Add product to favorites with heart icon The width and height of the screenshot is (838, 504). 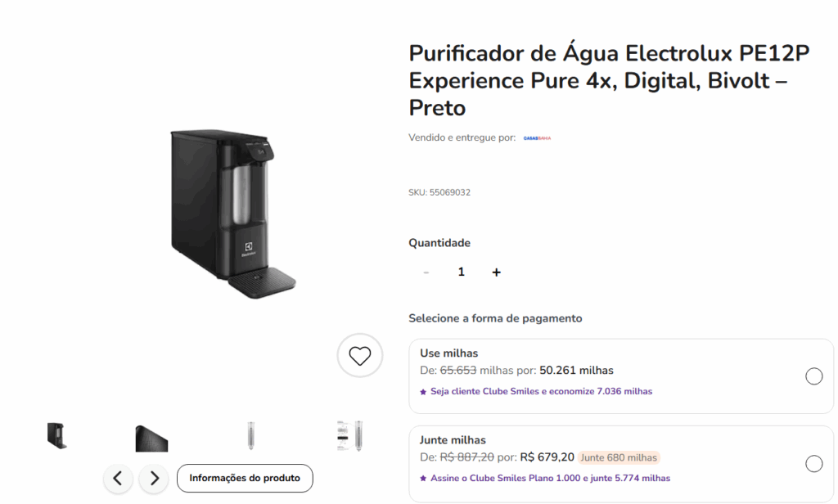(360, 355)
